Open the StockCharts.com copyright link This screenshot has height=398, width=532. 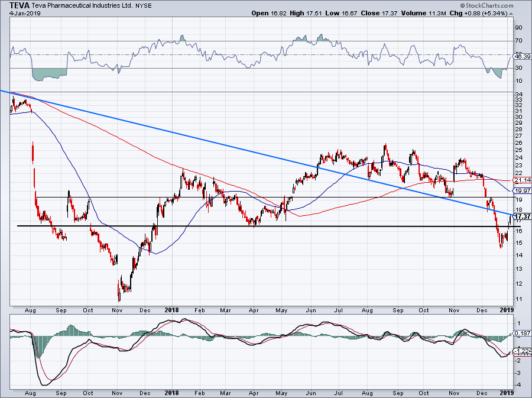(487, 5)
